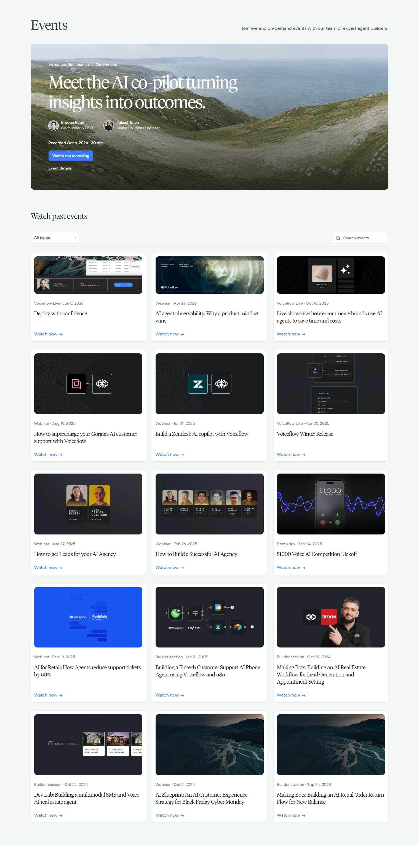Click Gorgias logo icon in webinar thumbnail
The image size is (419, 868).
pos(76,383)
